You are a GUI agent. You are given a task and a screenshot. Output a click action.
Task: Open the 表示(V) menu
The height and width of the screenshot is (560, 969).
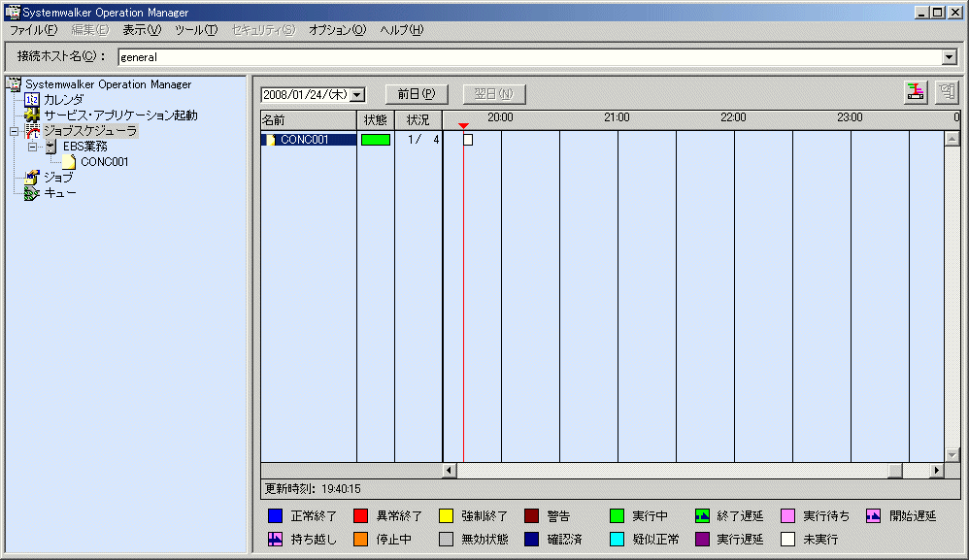coord(142,30)
